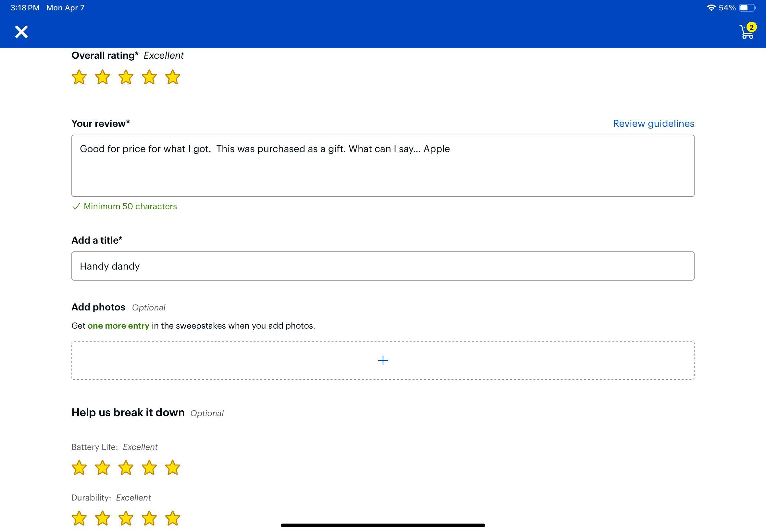The image size is (766, 532).
Task: Set overall rating to four stars
Action: tap(149, 77)
